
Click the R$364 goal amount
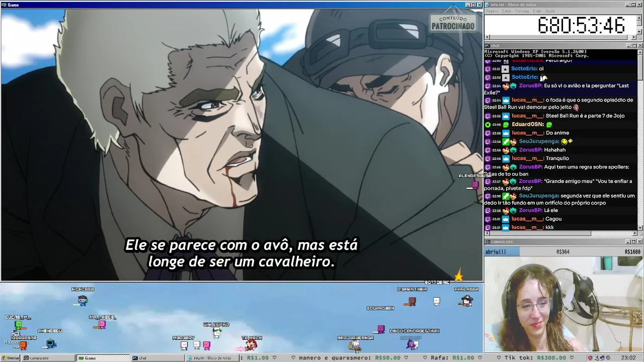pos(562,252)
